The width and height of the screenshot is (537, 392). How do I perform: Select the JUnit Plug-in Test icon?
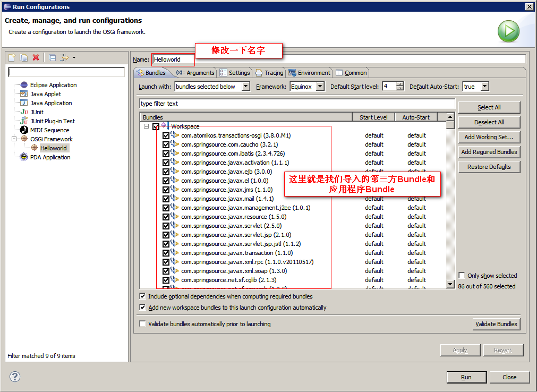pos(24,121)
